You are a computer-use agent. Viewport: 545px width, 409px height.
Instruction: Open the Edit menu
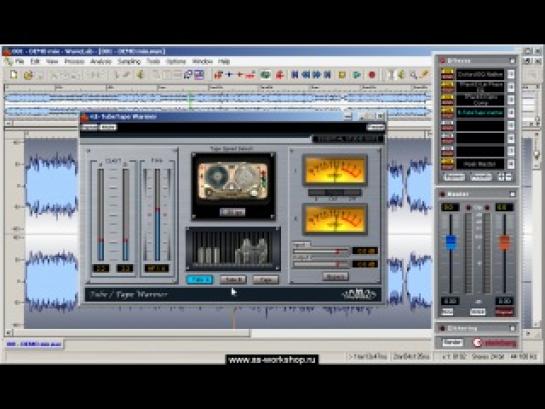tap(35, 62)
